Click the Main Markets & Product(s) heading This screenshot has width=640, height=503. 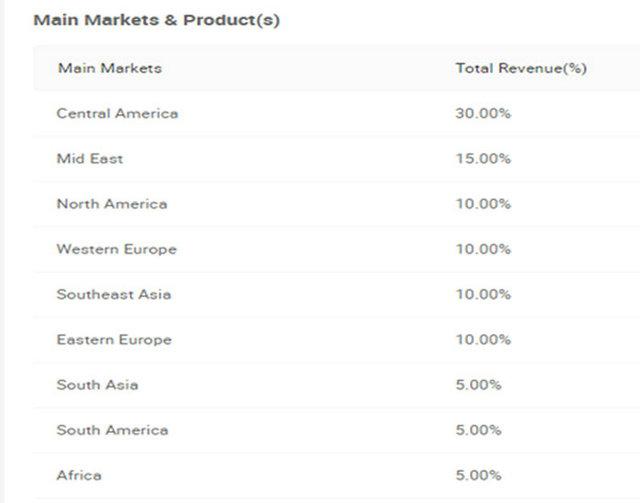156,20
